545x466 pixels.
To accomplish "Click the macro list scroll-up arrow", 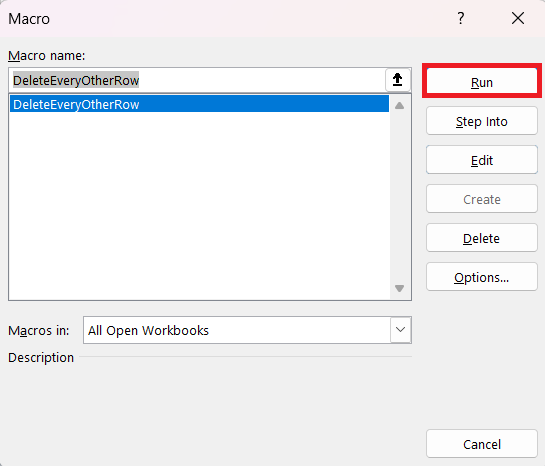I will [x=399, y=105].
